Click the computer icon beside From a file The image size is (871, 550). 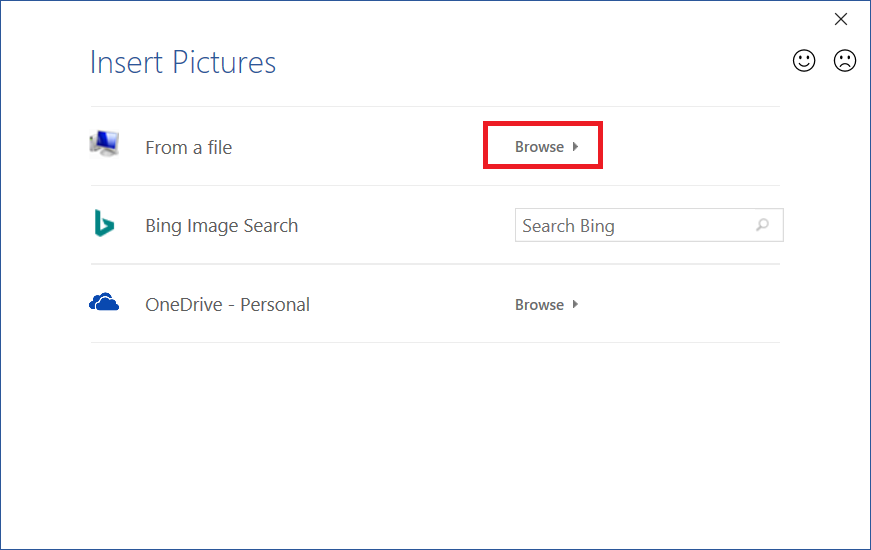(x=104, y=145)
